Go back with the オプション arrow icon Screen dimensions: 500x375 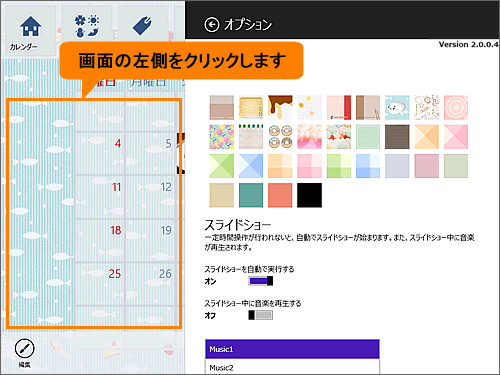(x=212, y=24)
